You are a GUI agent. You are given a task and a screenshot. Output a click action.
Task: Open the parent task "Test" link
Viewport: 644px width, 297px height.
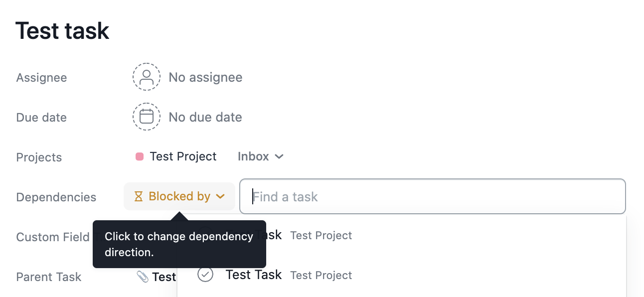point(164,277)
